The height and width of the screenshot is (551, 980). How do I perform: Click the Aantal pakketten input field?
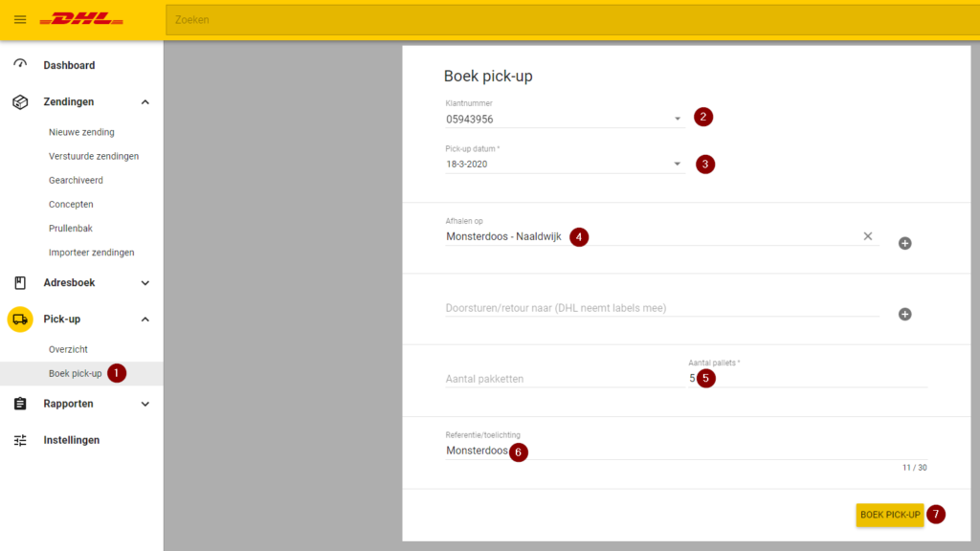point(555,379)
